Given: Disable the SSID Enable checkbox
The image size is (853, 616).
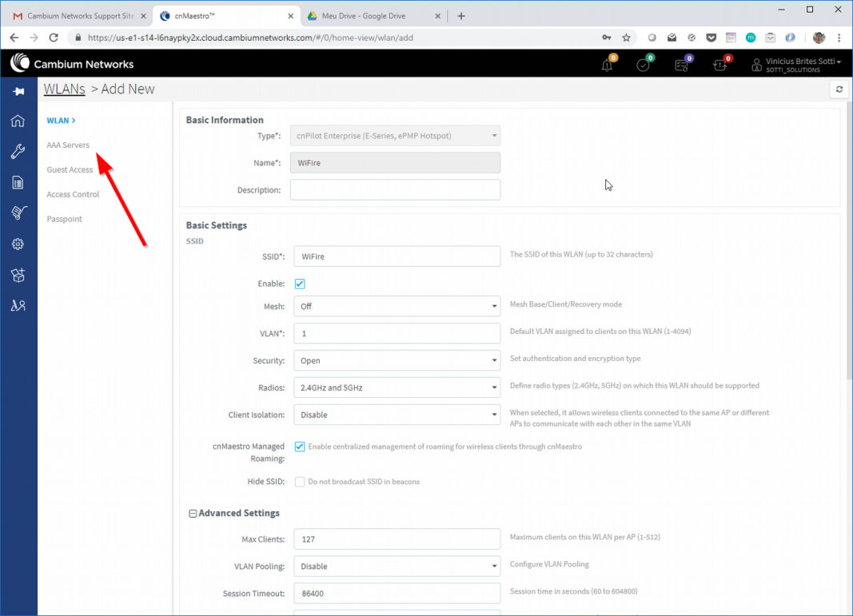Looking at the screenshot, I should 300,284.
